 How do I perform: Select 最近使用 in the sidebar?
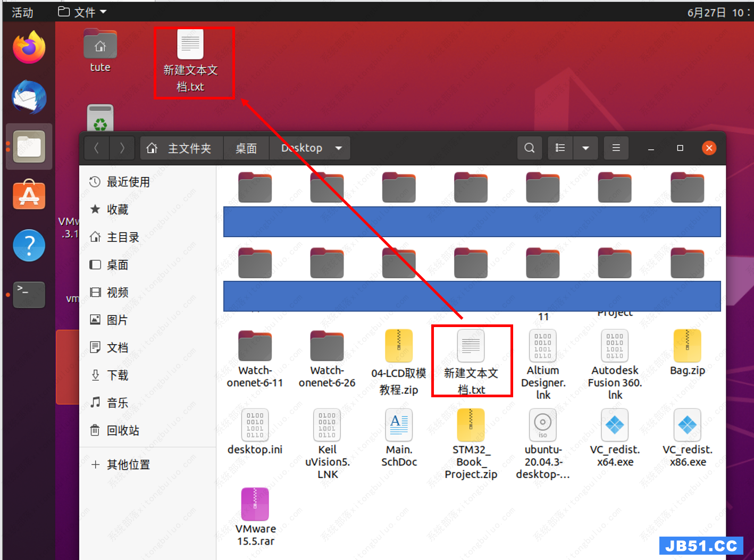pos(128,182)
